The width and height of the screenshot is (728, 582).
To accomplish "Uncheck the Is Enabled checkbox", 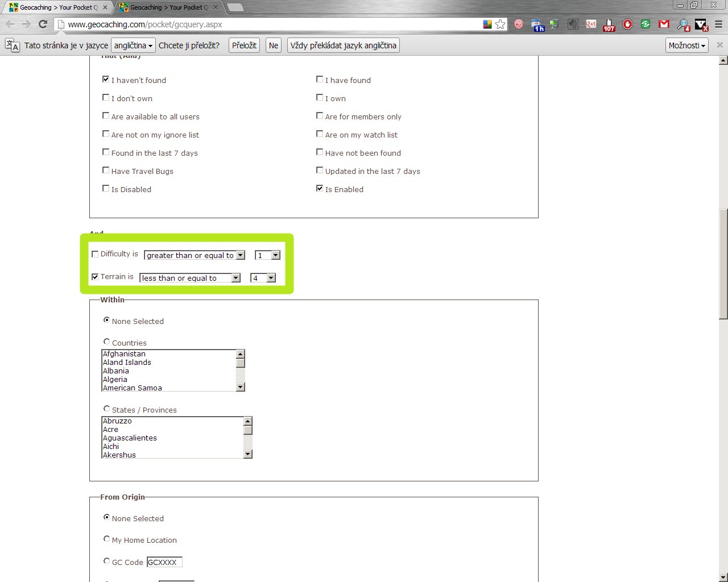I will click(320, 189).
